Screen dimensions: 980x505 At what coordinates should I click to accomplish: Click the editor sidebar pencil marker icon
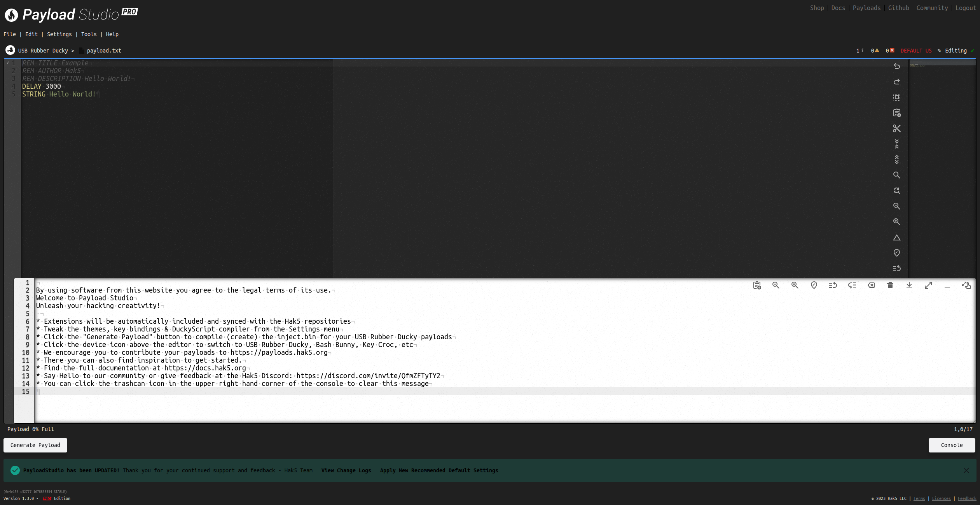click(x=896, y=253)
